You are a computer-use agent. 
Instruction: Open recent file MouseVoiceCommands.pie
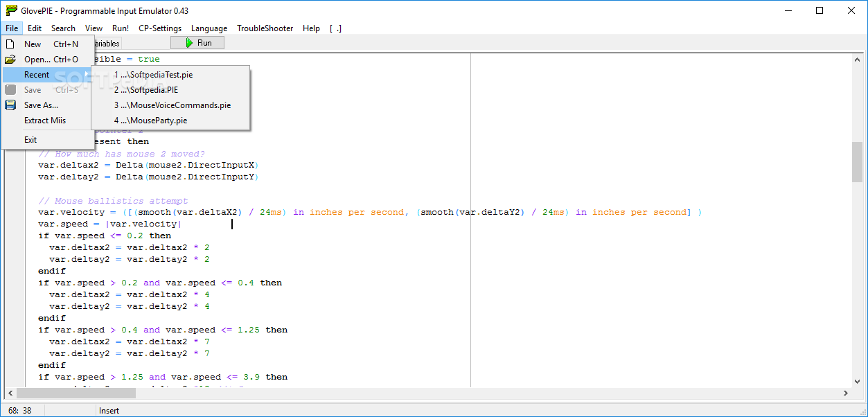170,105
